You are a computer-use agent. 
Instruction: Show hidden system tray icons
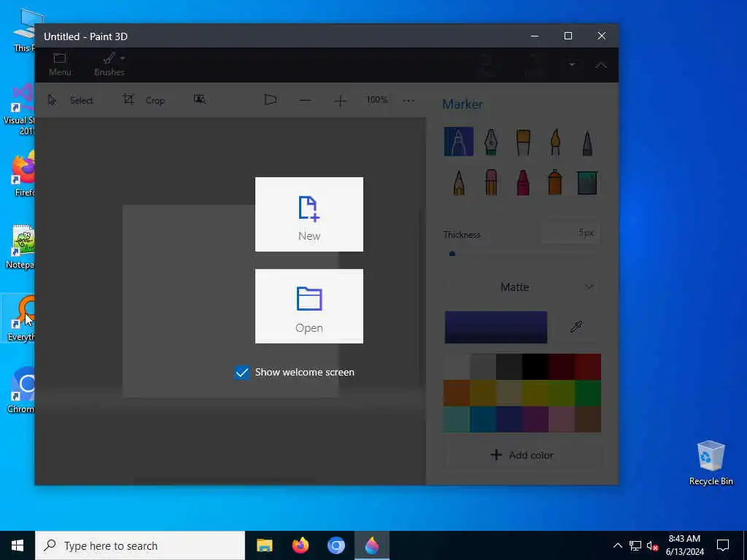click(617, 545)
